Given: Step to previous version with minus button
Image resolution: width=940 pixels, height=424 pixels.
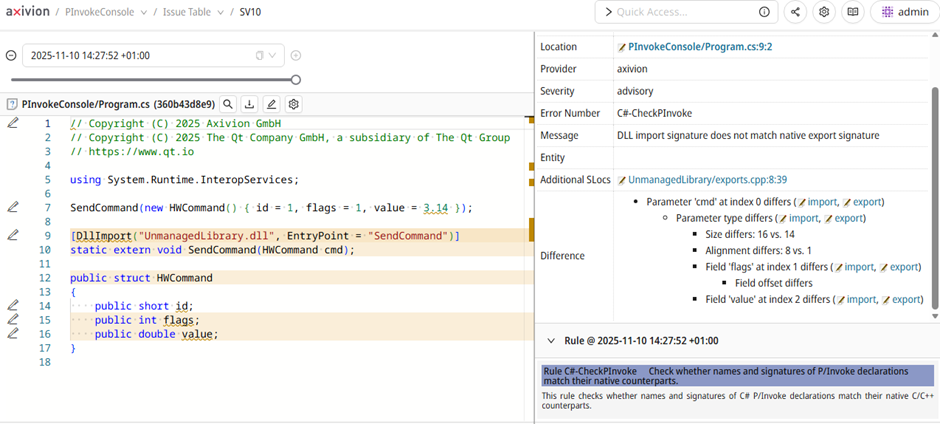Looking at the screenshot, I should pyautogui.click(x=11, y=56).
